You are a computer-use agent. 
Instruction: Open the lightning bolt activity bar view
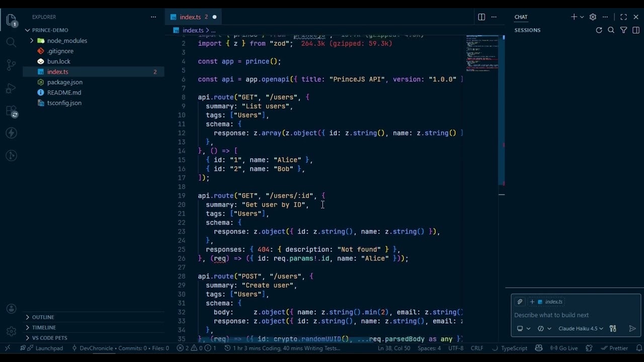tap(11, 133)
